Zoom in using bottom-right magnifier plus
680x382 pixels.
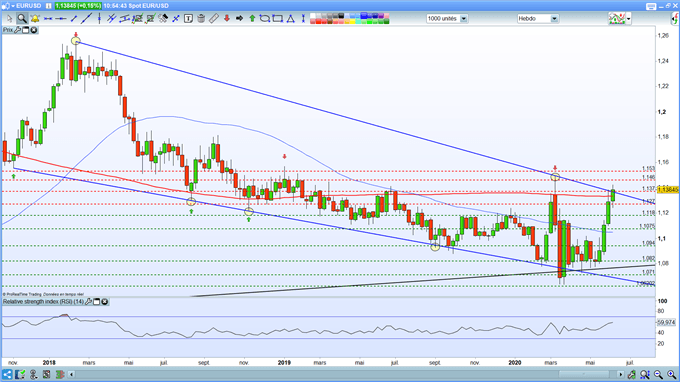point(671,374)
